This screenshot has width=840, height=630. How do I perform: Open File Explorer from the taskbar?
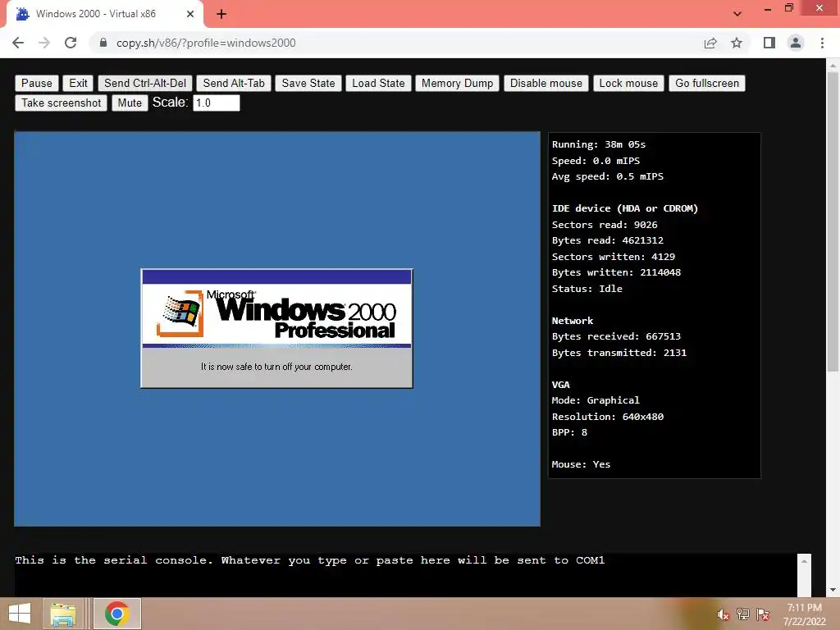coord(63,614)
